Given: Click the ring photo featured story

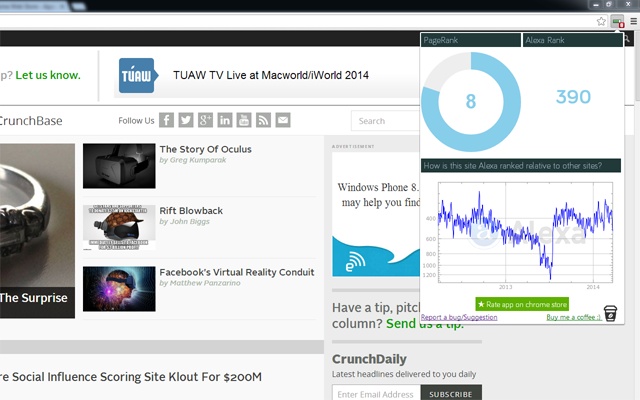Looking at the screenshot, I should click(37, 230).
